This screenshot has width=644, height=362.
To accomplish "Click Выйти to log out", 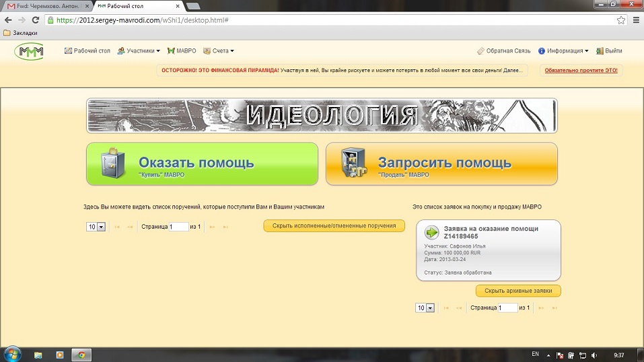I will click(x=609, y=51).
